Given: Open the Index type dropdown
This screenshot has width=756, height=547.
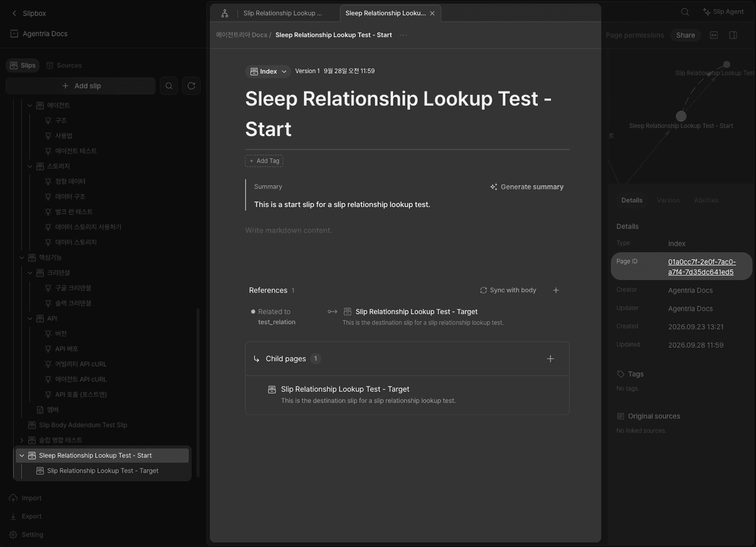Looking at the screenshot, I should pyautogui.click(x=268, y=71).
